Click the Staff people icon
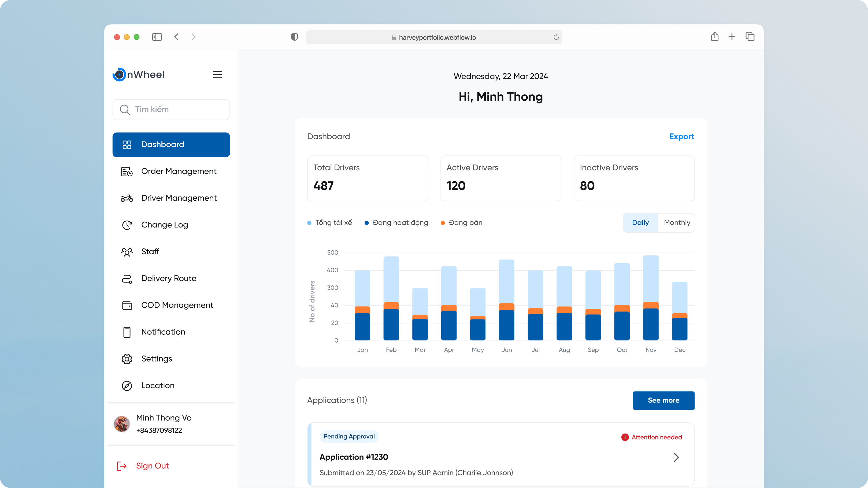This screenshot has height=488, width=868. pyautogui.click(x=127, y=252)
